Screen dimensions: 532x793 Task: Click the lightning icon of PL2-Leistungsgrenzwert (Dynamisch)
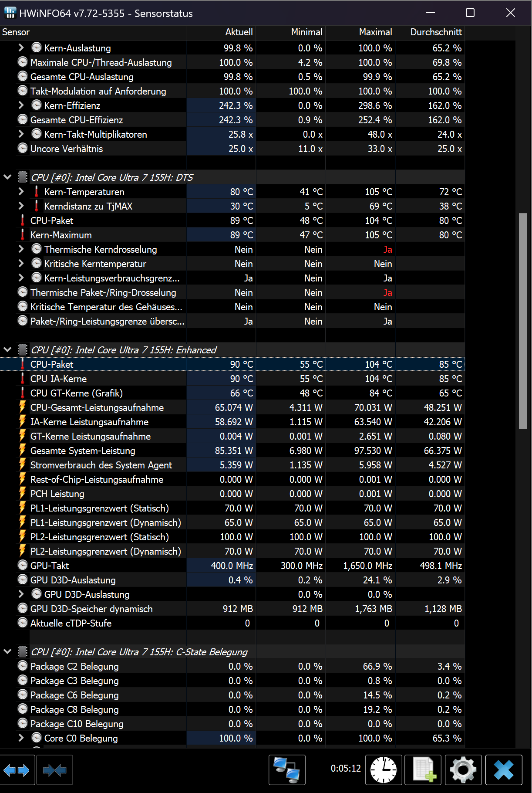point(23,551)
